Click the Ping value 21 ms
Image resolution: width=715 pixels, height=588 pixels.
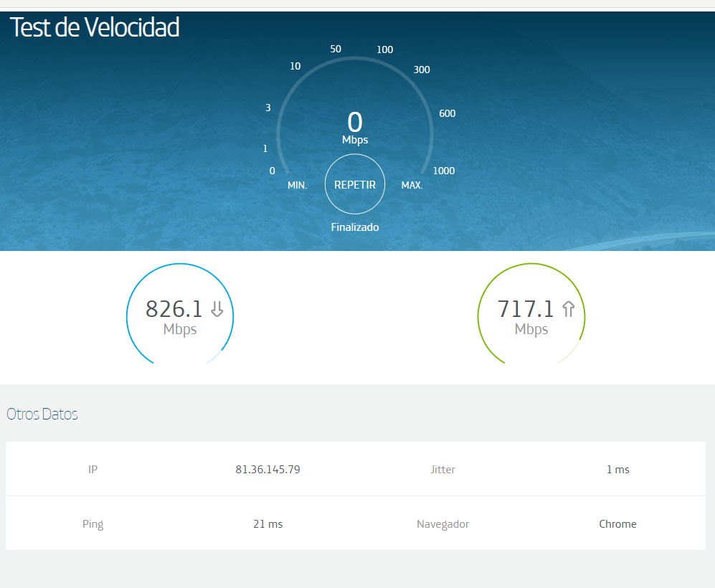267,524
